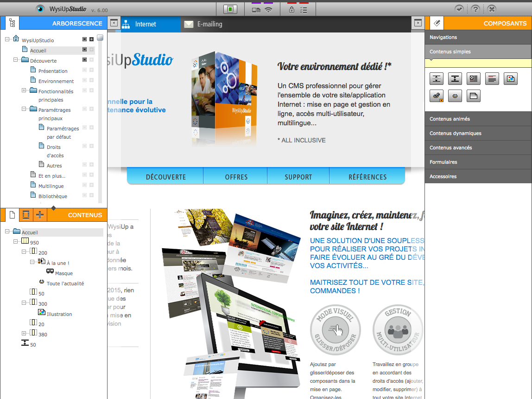532x399 pixels.
Task: Select the Masque item in contents tree
Action: point(64,273)
